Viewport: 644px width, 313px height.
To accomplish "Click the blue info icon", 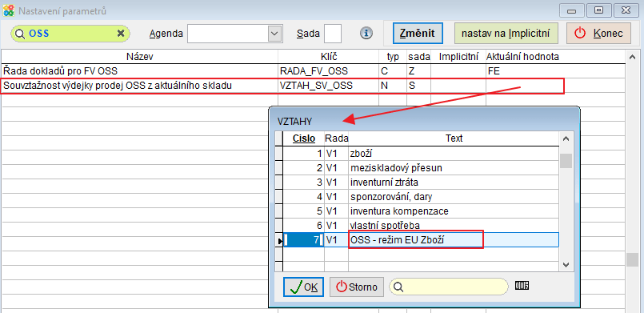I will tap(366, 34).
